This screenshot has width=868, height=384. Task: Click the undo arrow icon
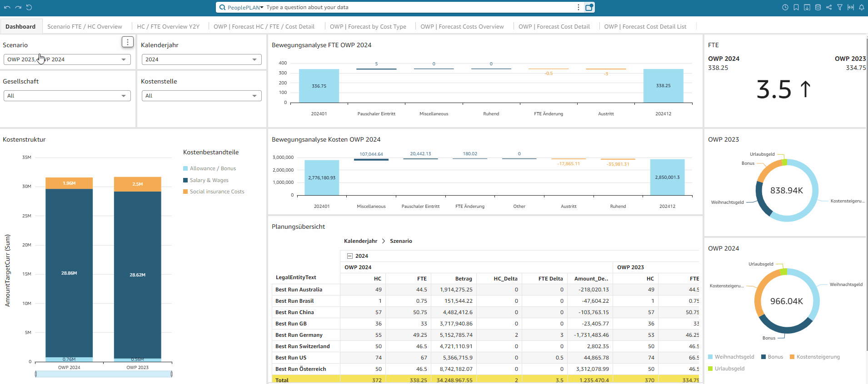tap(7, 7)
